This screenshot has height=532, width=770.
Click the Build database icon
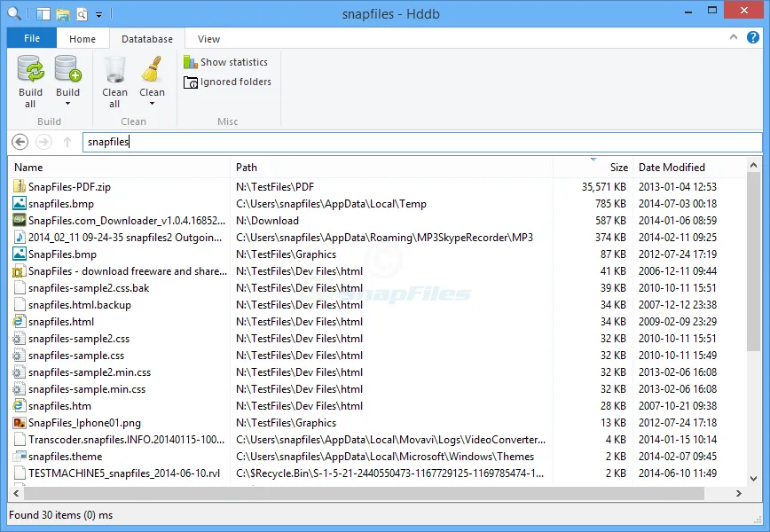pos(67,68)
